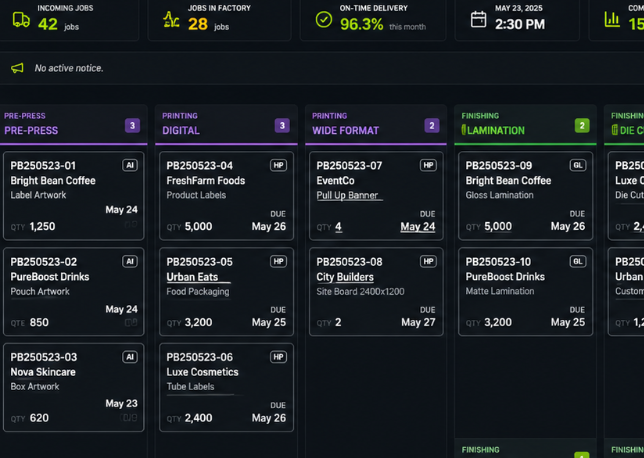Select the WIDE FORMAT column header
644x458 pixels.
[x=376, y=124]
